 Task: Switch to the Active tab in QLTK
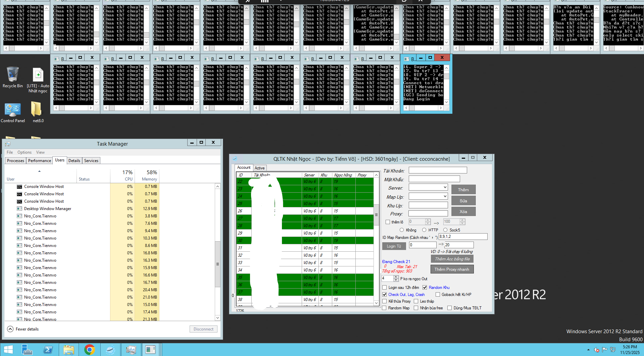pos(259,168)
